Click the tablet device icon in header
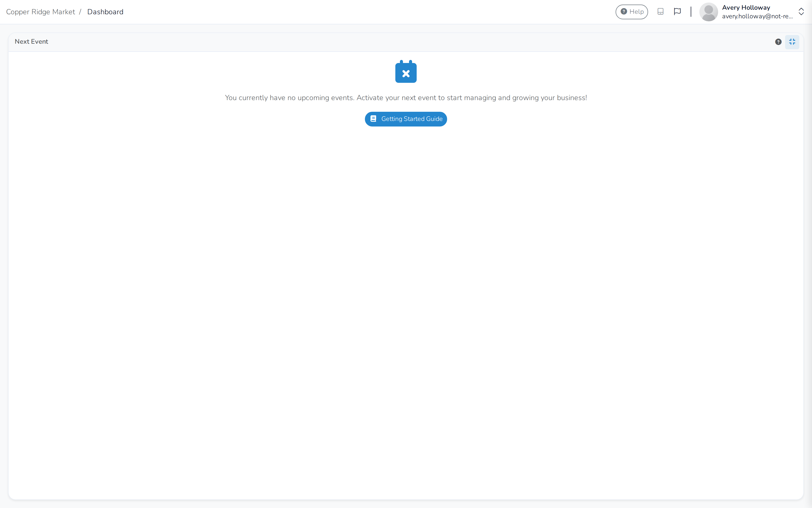 coord(660,12)
